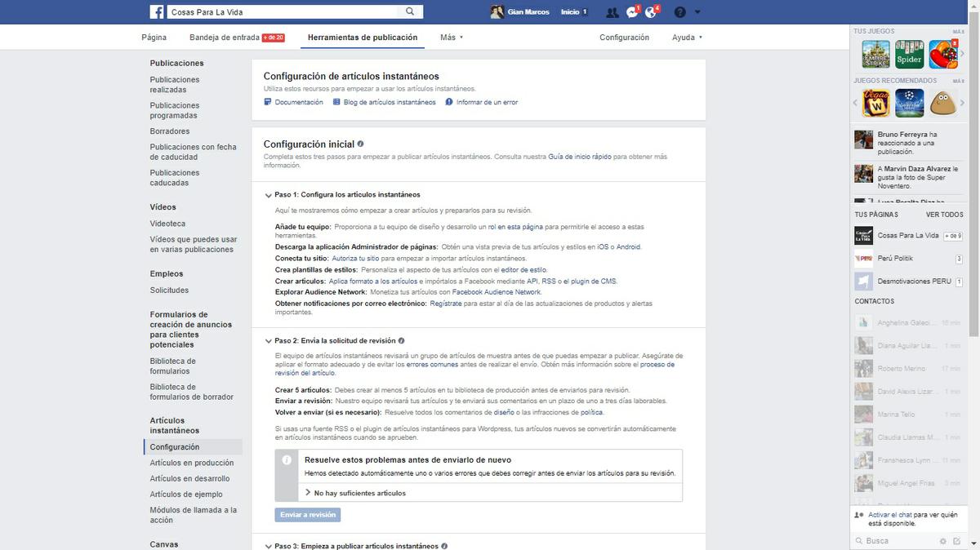980x550 pixels.
Task: Click the question mark help icon
Action: [679, 11]
